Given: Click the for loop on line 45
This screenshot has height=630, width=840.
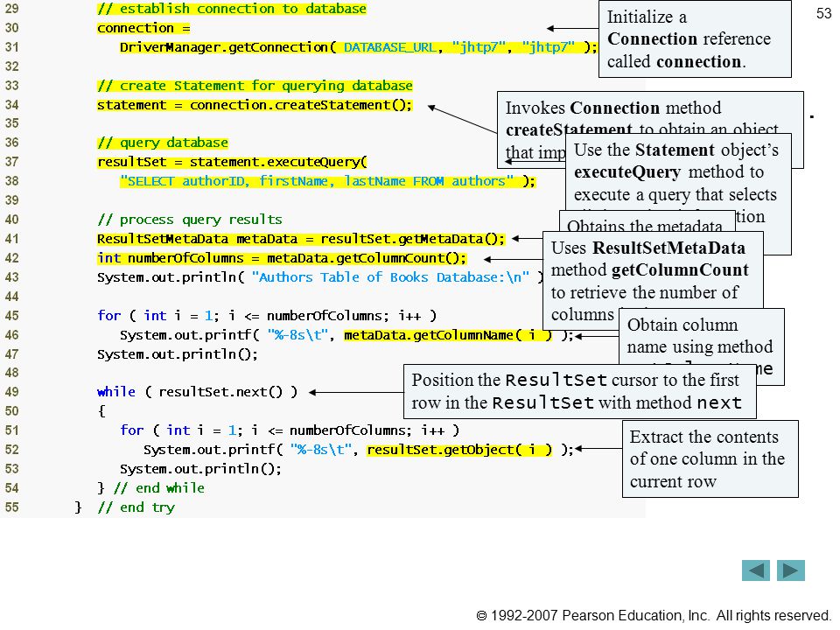Looking at the screenshot, I should 267,316.
